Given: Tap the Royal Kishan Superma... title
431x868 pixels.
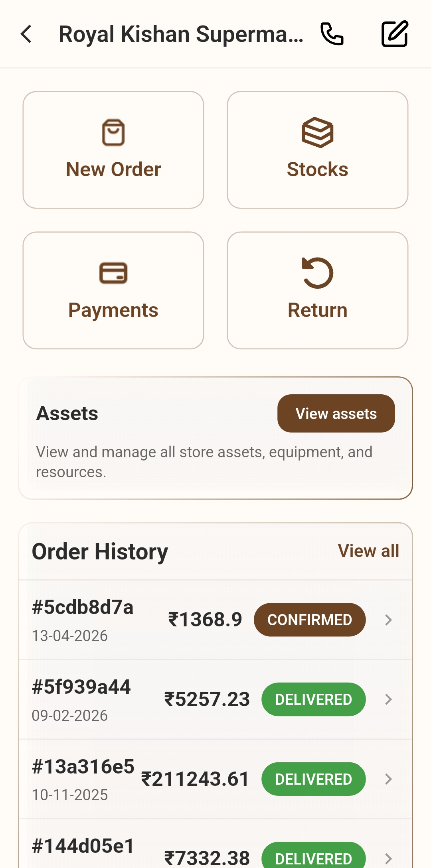Looking at the screenshot, I should tap(181, 34).
